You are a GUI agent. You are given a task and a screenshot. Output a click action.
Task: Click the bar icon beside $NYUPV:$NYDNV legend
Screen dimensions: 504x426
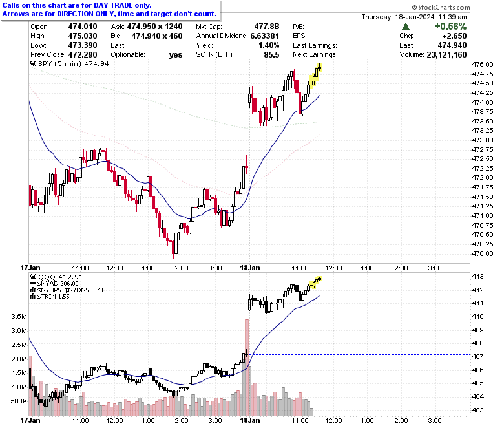tap(33, 290)
